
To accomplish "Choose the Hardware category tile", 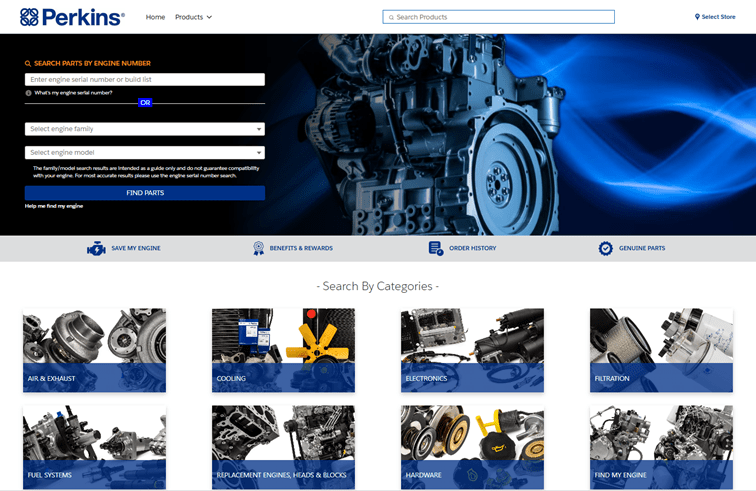I will (x=472, y=447).
